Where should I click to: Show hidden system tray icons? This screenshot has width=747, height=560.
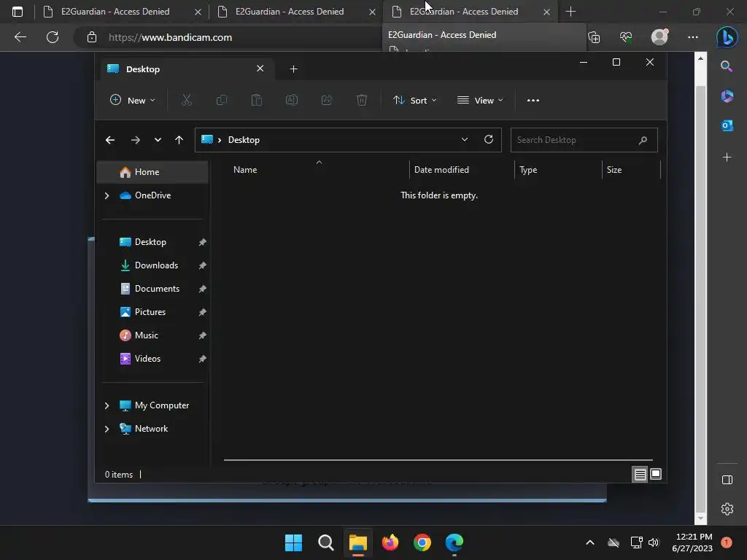pos(589,542)
